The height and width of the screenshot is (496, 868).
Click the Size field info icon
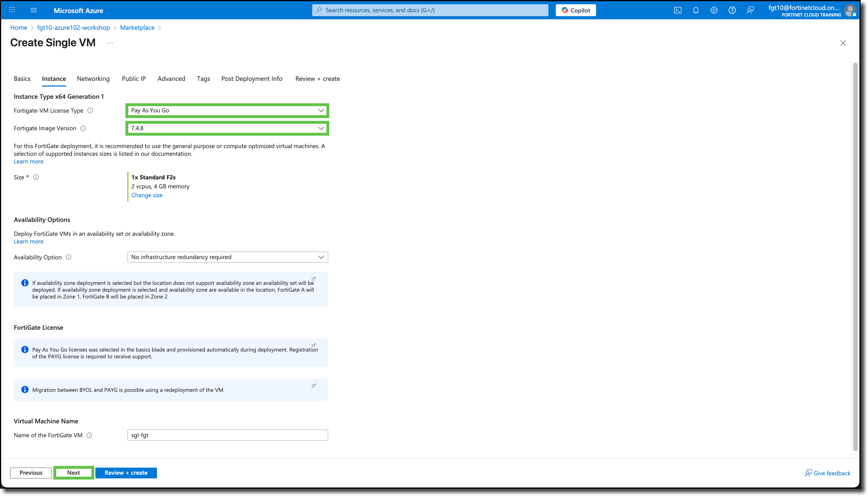pyautogui.click(x=36, y=177)
